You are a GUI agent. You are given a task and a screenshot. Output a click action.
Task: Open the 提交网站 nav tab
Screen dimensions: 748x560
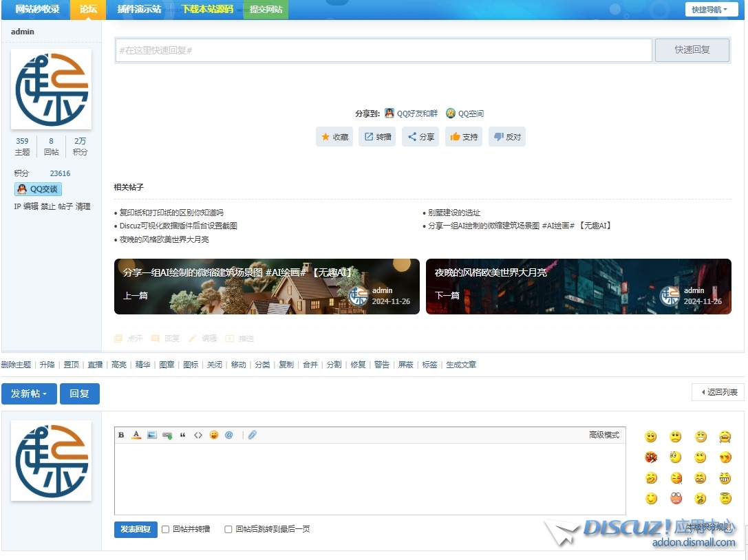click(x=266, y=10)
